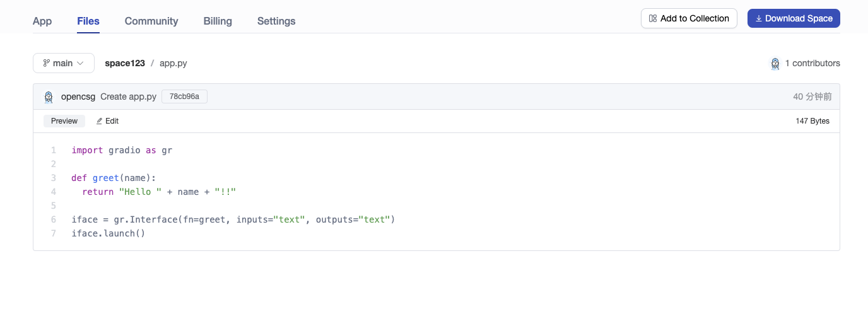Click line number 6 in the code
Screen dimensions: 868x309
tap(54, 219)
